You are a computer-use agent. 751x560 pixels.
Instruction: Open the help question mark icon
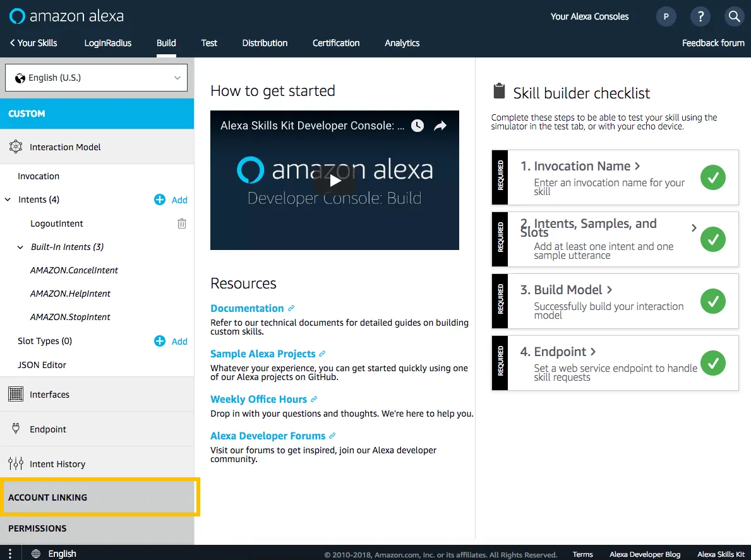pyautogui.click(x=700, y=17)
